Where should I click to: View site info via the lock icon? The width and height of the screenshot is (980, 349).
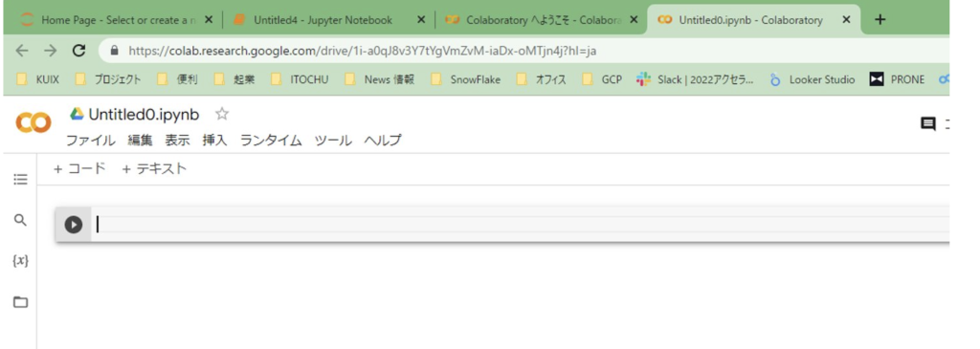tap(115, 52)
